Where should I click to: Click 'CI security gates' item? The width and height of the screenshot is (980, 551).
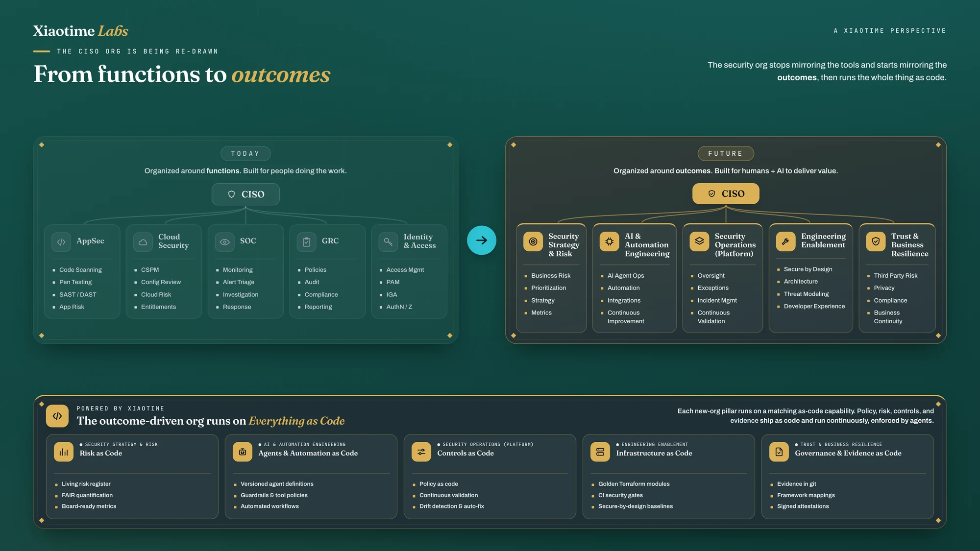(x=620, y=495)
